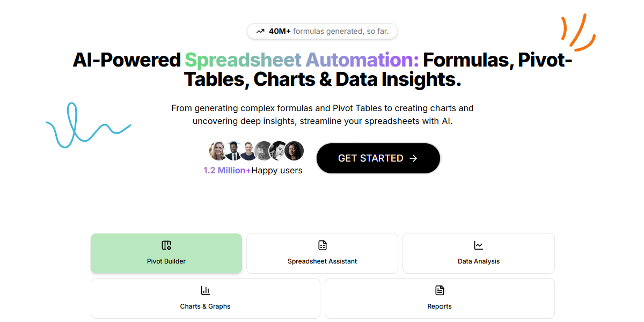Click the trending-up arrow icon beside 40M+
Viewport: 644px width, 322px height.
point(260,31)
